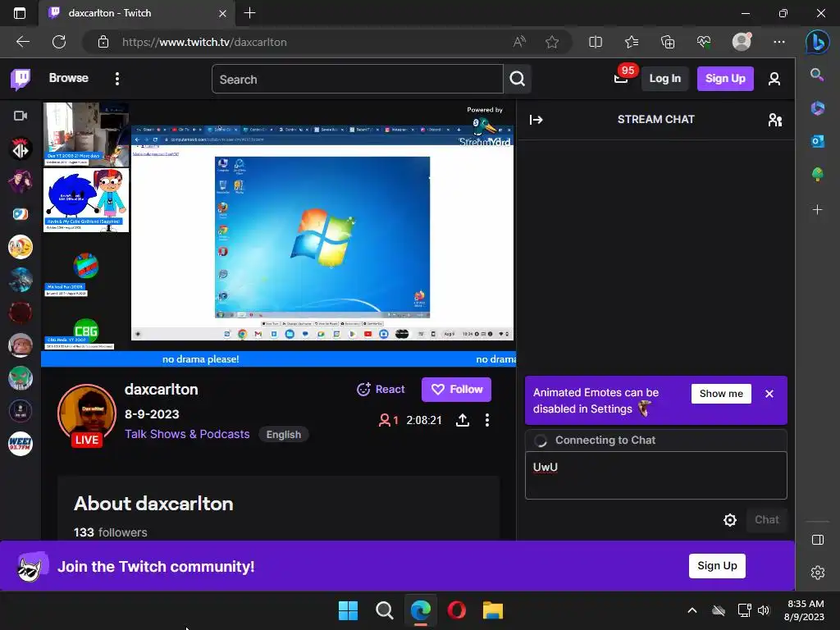840x630 pixels.
Task: Dismiss the Animated Emotes notice
Action: pos(769,394)
